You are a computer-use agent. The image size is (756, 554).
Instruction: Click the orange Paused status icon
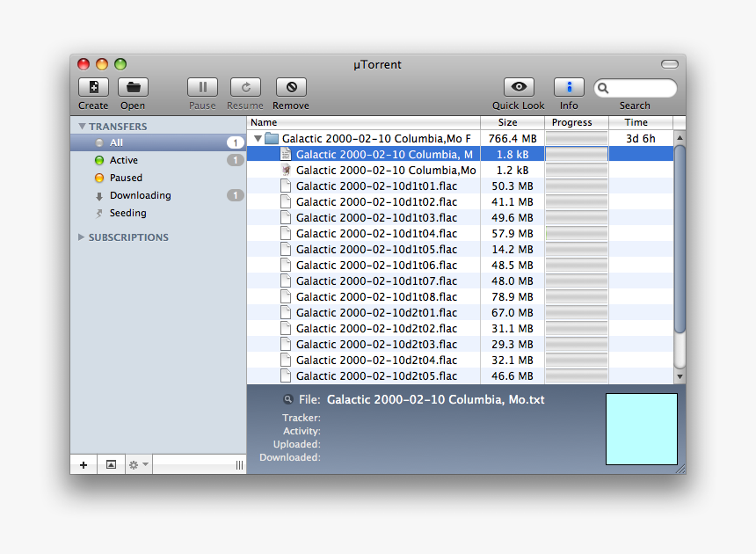coord(99,178)
